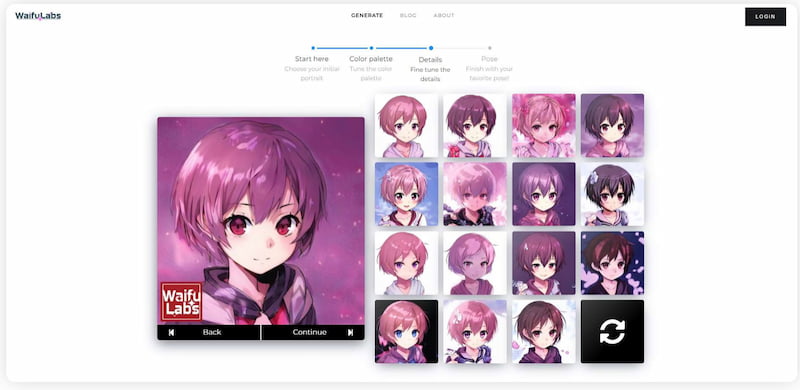Jump to the Pose step
Viewport: 800px width, 390px height.
(x=489, y=59)
